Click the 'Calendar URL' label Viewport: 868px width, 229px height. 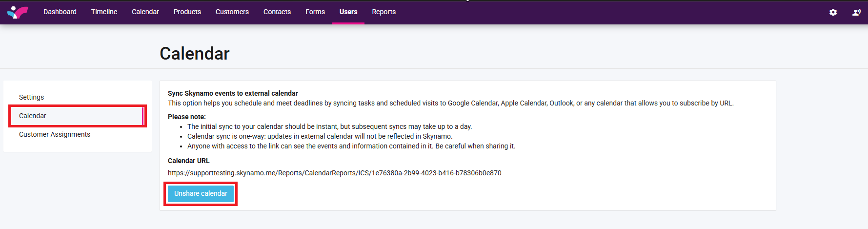pos(188,161)
